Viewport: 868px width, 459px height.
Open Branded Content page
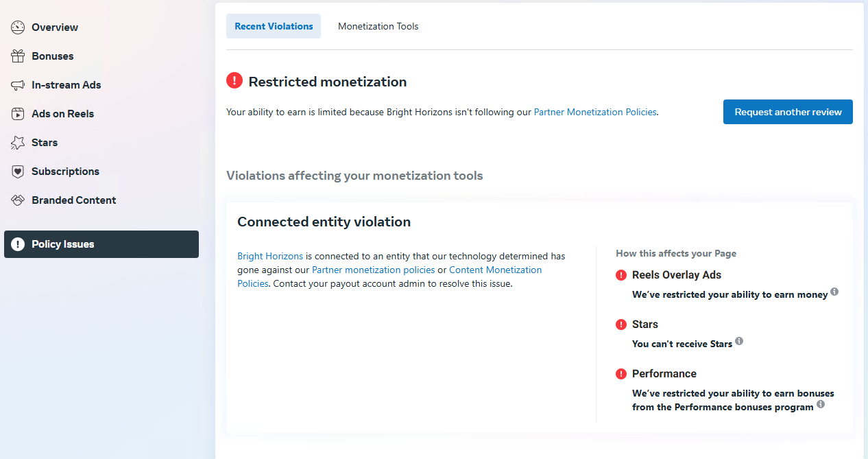pos(101,200)
